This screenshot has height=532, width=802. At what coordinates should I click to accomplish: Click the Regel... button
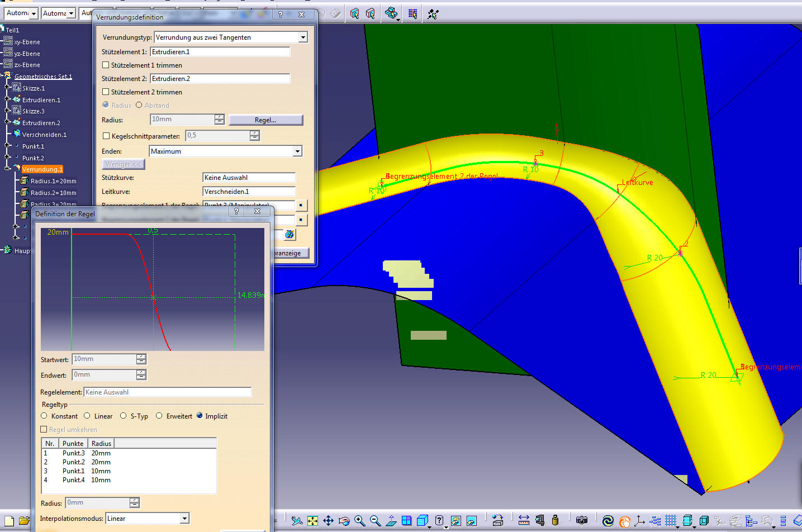point(265,120)
